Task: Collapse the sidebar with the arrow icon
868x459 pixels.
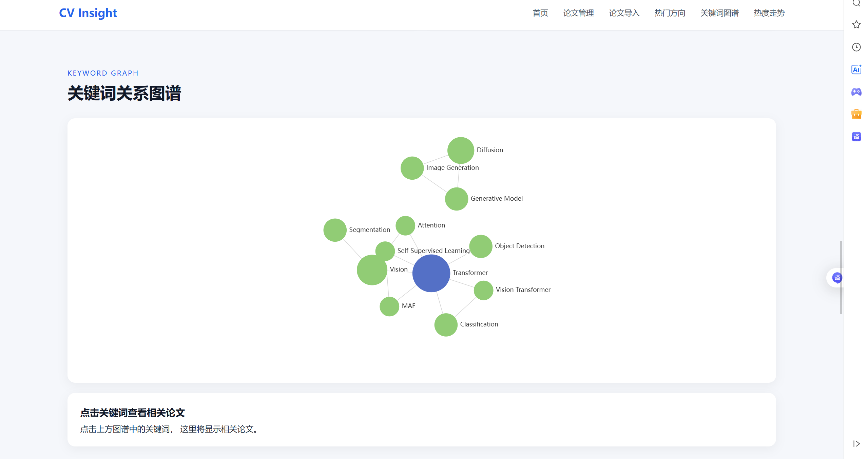Action: [x=856, y=444]
